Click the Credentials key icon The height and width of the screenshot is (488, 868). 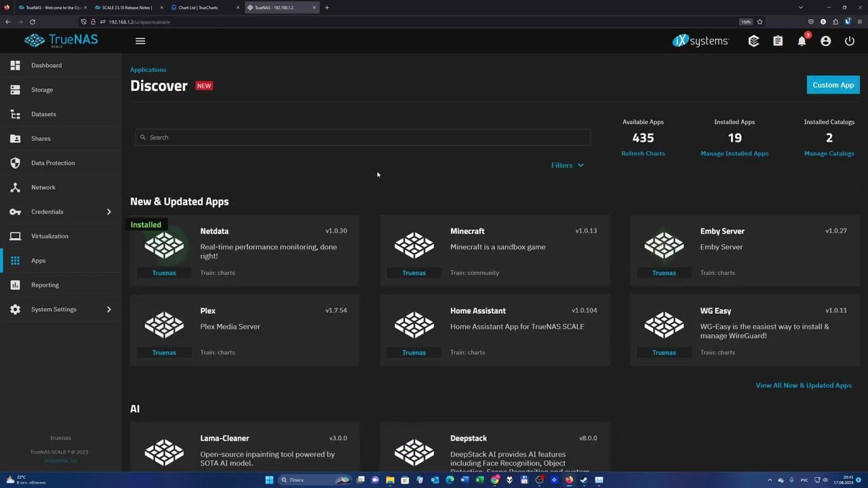[x=15, y=211]
